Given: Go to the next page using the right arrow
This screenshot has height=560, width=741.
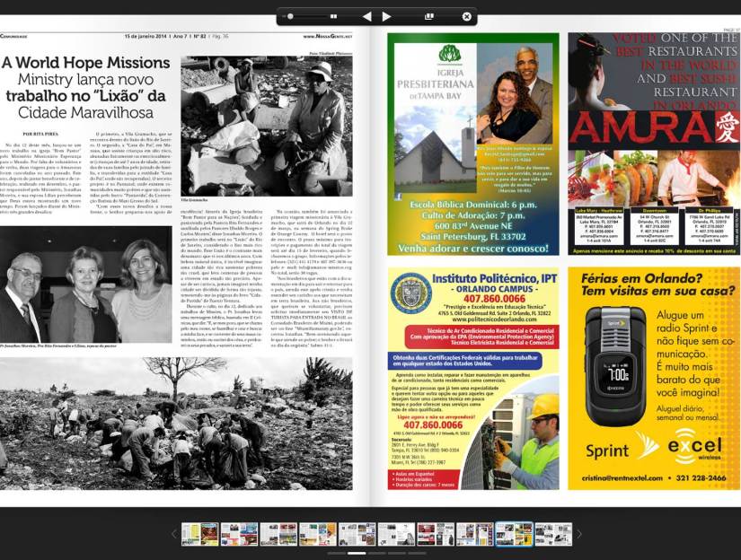Looking at the screenshot, I should click(x=387, y=16).
